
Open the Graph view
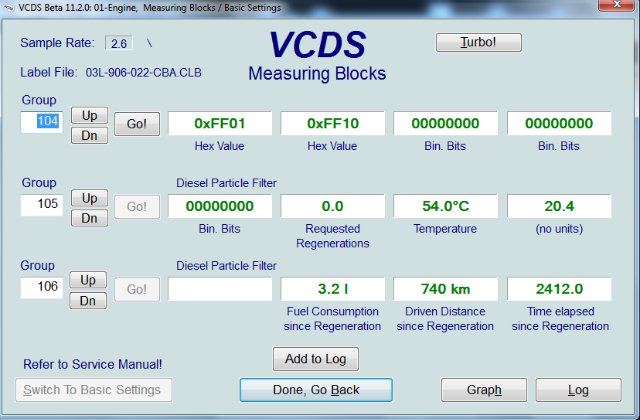coord(484,390)
